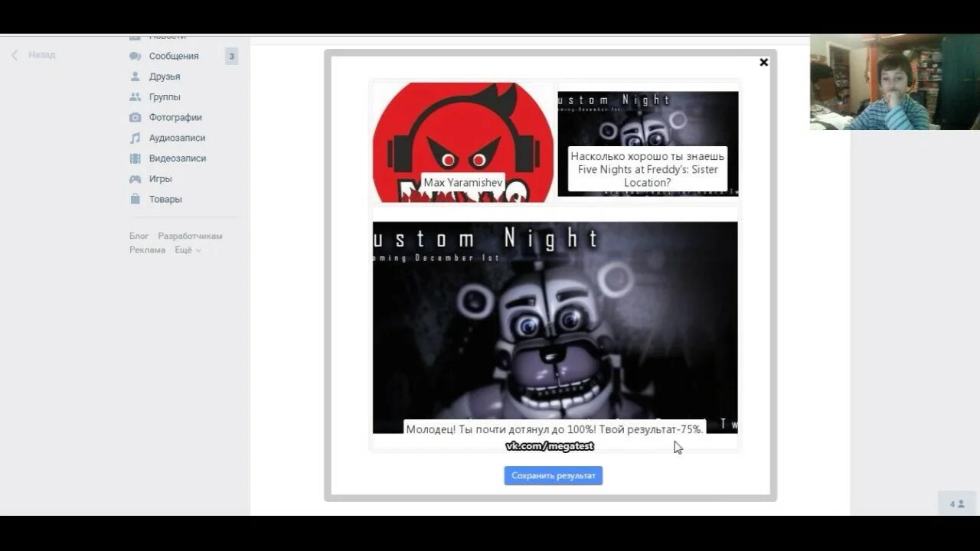This screenshot has width=980, height=551.
Task: Click the Игры gamepad icon
Action: tap(135, 178)
